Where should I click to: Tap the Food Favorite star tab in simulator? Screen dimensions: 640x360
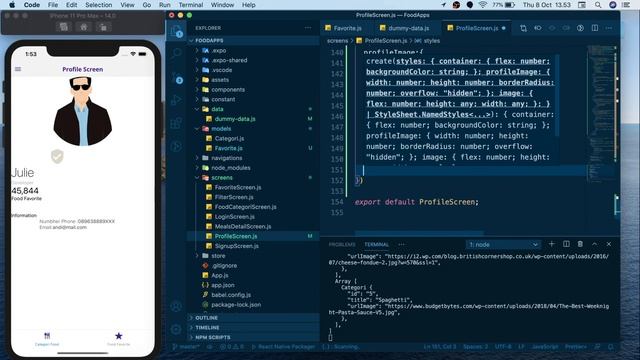click(118, 338)
